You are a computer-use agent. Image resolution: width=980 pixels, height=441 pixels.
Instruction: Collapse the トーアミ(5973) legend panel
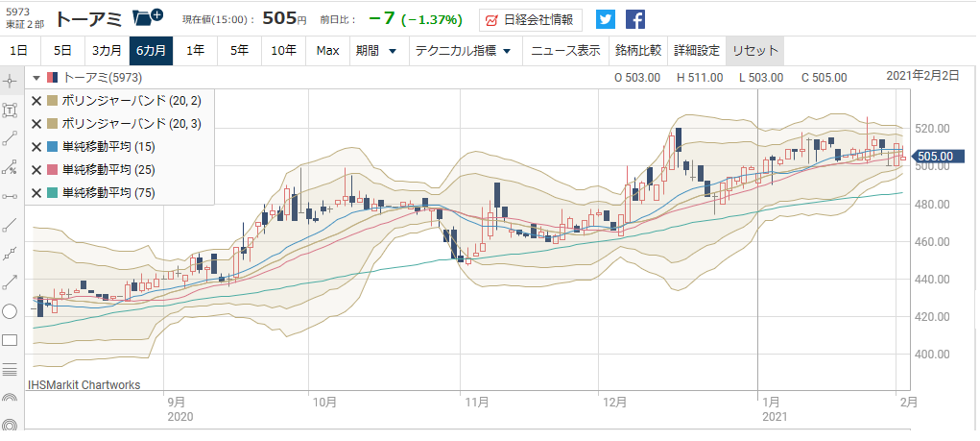pyautogui.click(x=36, y=78)
